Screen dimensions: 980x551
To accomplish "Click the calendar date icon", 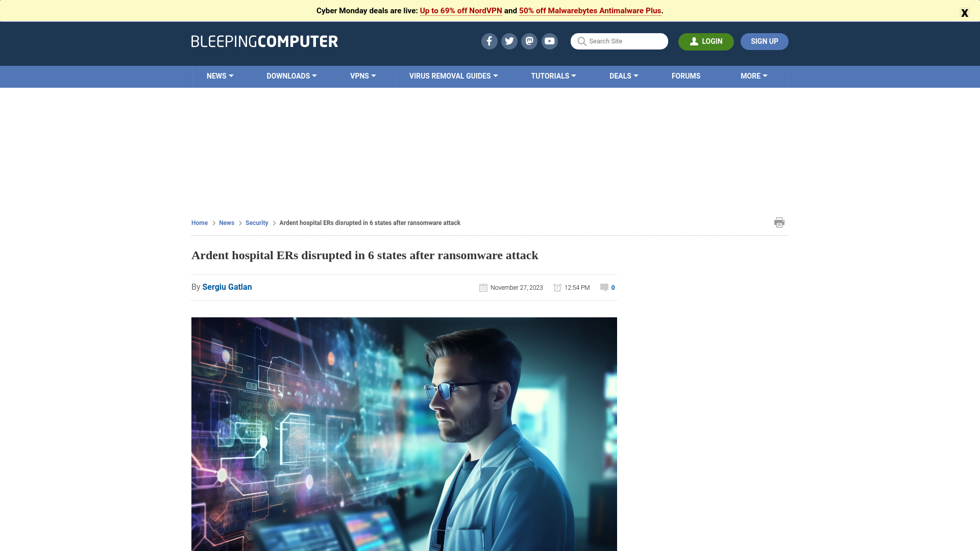I will click(483, 287).
